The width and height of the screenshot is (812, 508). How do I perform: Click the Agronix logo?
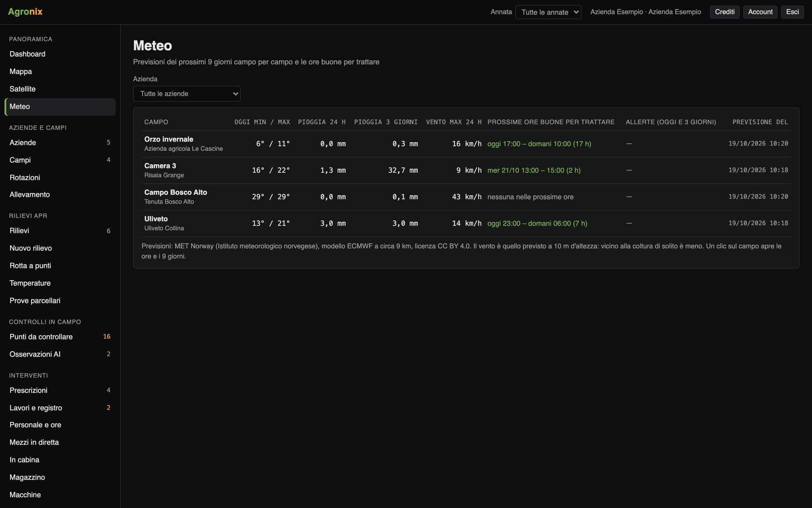click(x=25, y=12)
